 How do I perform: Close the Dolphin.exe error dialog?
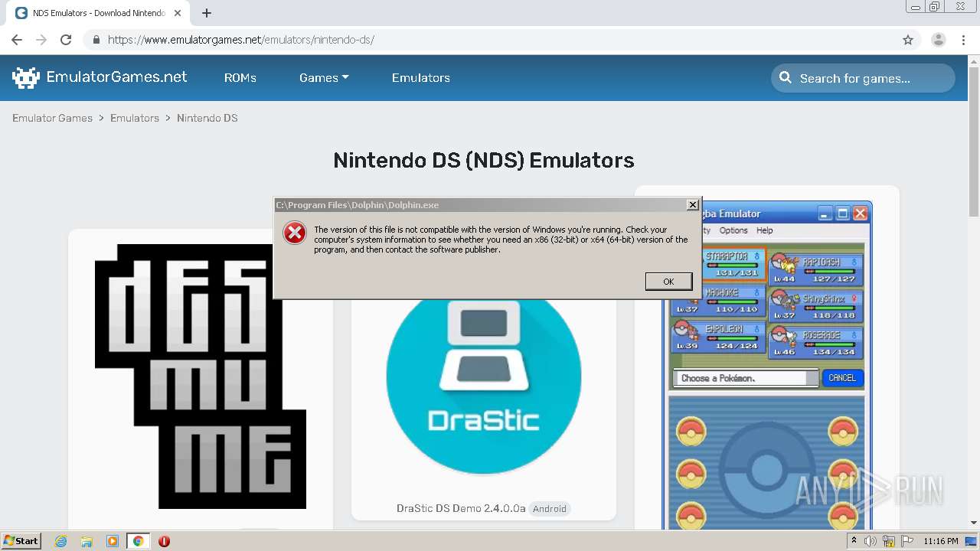[692, 205]
